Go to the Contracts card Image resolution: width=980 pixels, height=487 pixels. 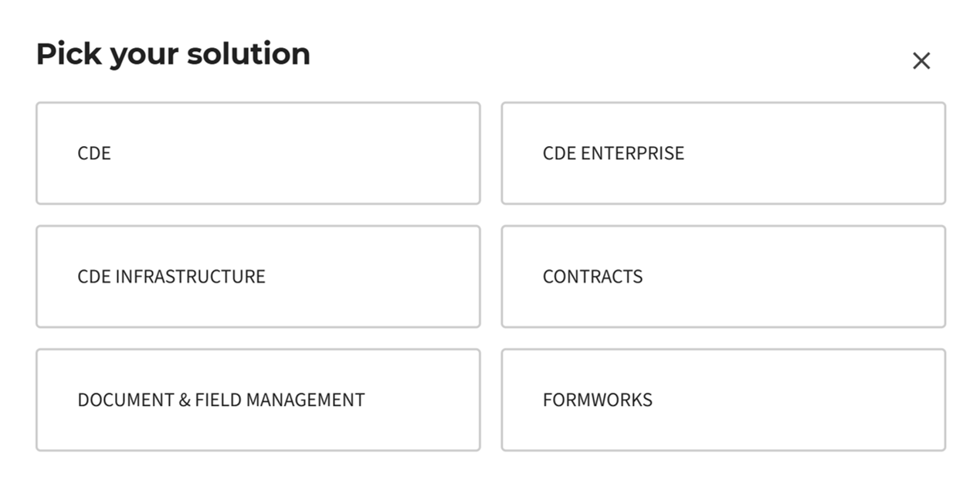(x=723, y=277)
